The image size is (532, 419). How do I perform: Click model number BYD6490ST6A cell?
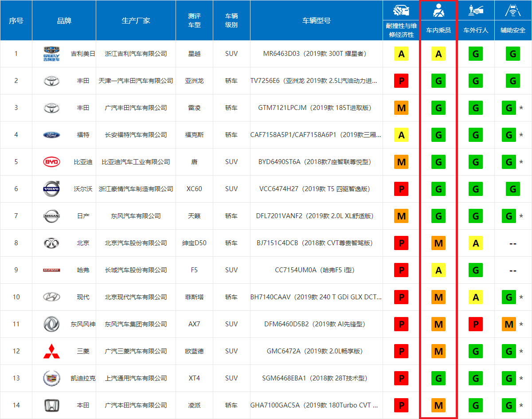point(317,162)
